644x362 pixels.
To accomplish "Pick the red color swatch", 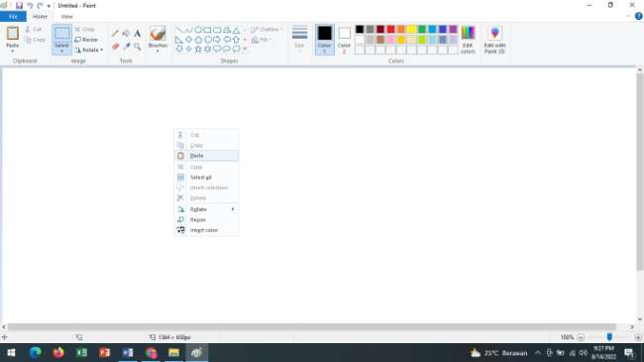I will (x=390, y=29).
